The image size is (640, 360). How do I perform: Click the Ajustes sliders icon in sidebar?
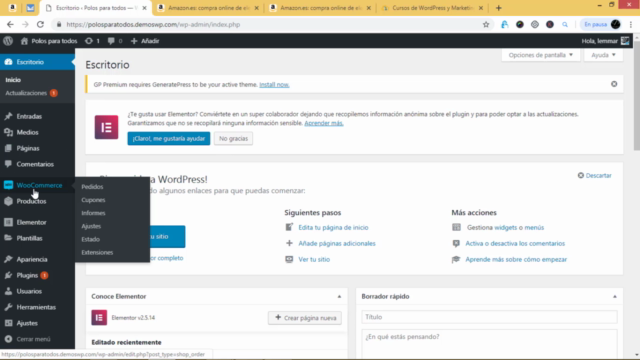click(x=8, y=323)
